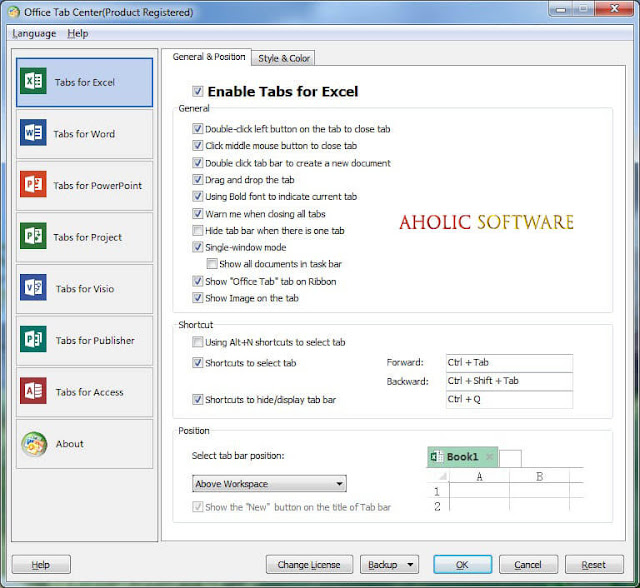Select the Publisher icon in sidebar

click(x=33, y=339)
